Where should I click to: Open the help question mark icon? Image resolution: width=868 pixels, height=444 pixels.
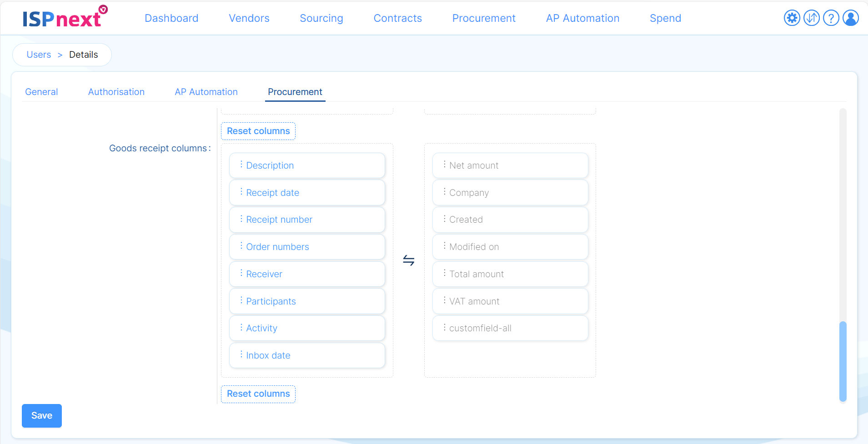(x=831, y=18)
